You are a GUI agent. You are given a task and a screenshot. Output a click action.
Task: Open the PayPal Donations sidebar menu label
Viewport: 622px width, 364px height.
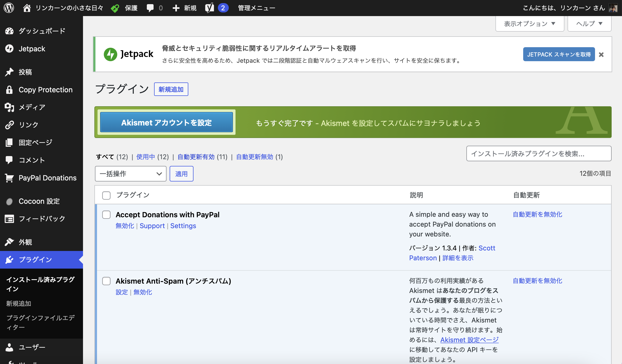click(x=48, y=178)
